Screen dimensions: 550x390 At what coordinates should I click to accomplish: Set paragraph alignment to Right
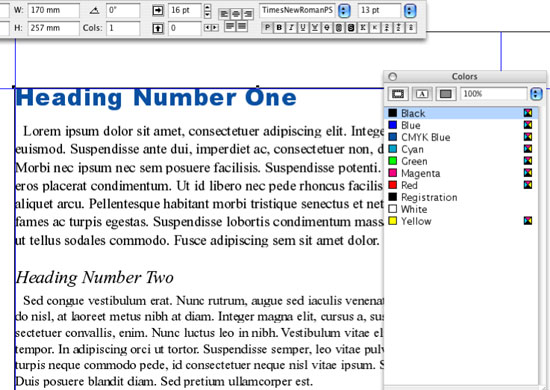coord(248,14)
